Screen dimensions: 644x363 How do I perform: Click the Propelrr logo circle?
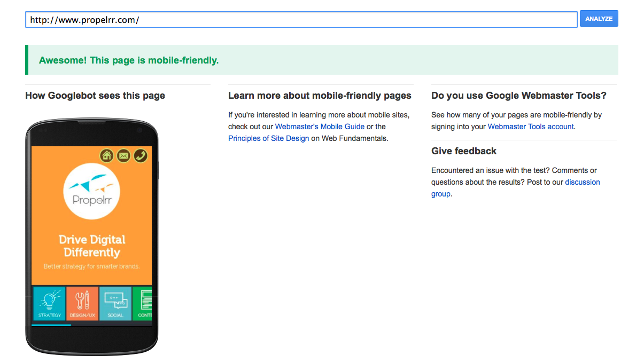[x=91, y=191]
